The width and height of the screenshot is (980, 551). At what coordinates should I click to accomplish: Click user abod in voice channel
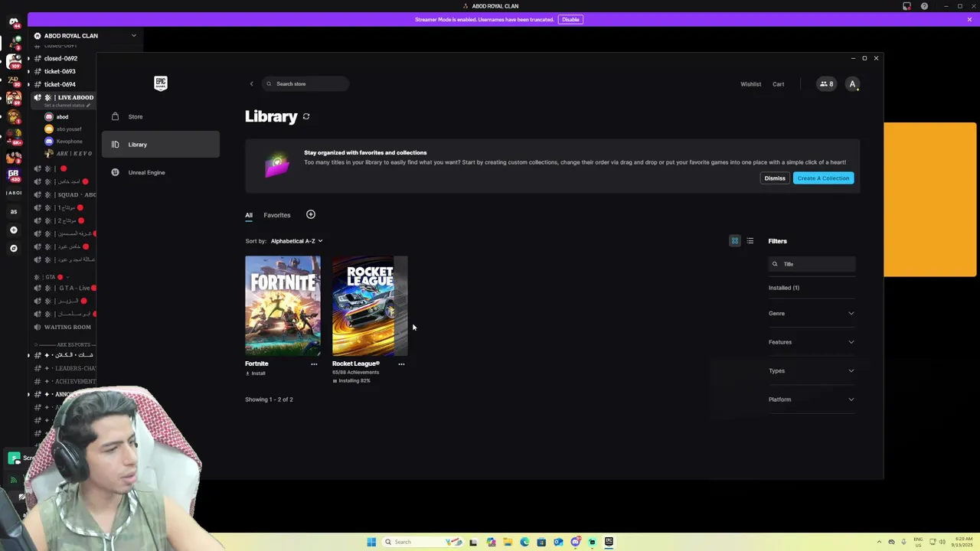pyautogui.click(x=62, y=117)
